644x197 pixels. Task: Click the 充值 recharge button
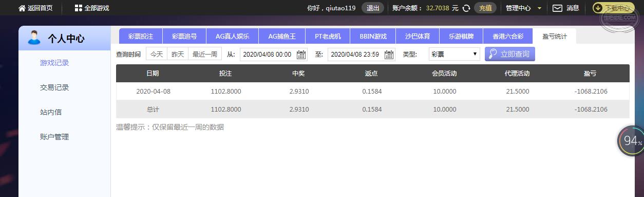point(485,8)
